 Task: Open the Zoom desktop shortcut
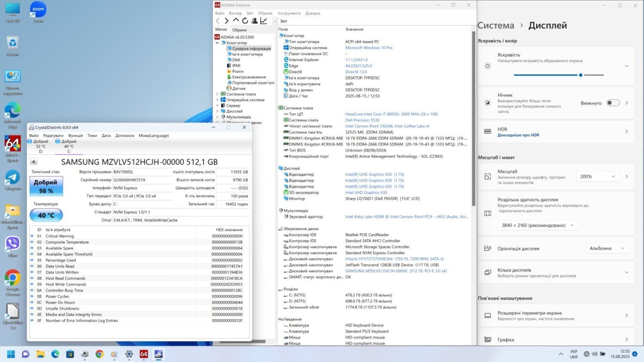coord(38,10)
